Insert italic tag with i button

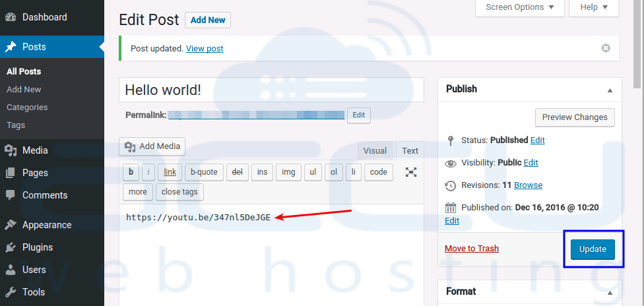(x=148, y=172)
